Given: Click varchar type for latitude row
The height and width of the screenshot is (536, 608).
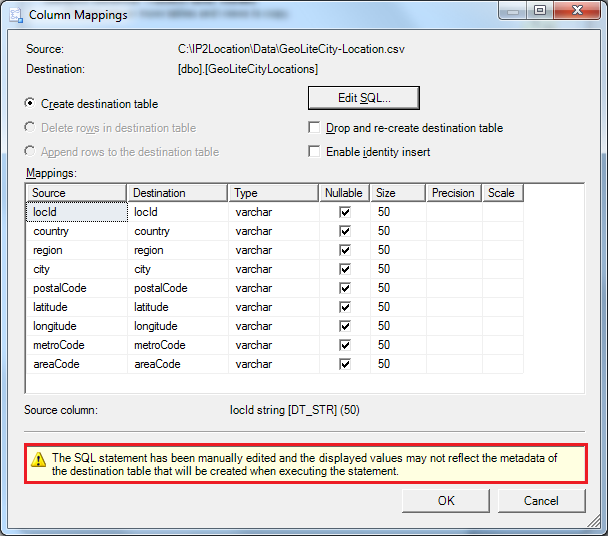Looking at the screenshot, I should tap(274, 307).
